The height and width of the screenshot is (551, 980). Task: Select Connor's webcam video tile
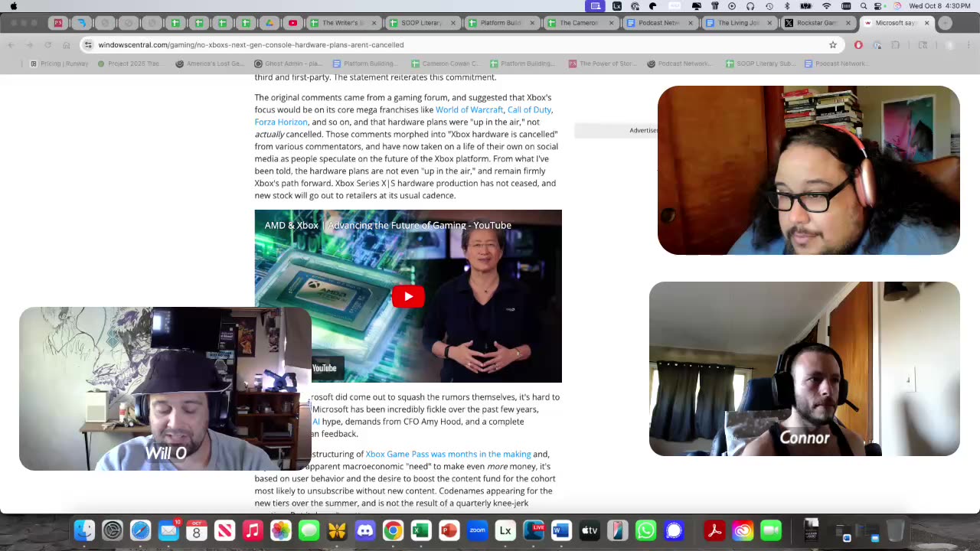point(804,369)
